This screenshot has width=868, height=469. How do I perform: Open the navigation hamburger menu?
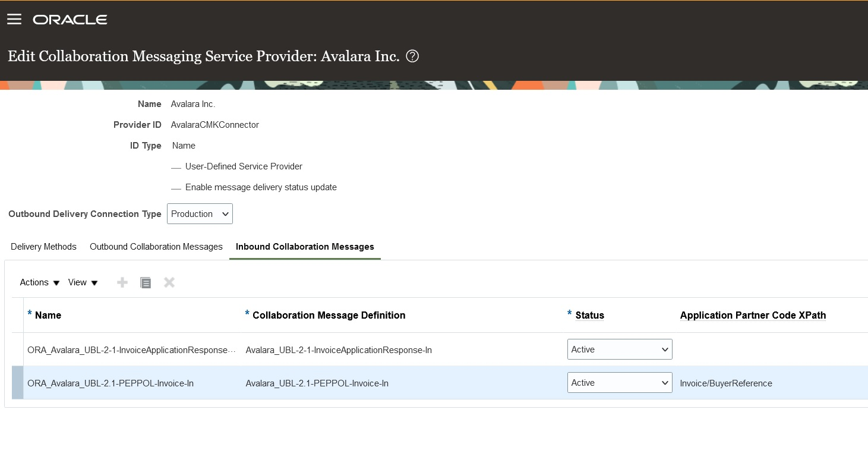(14, 18)
